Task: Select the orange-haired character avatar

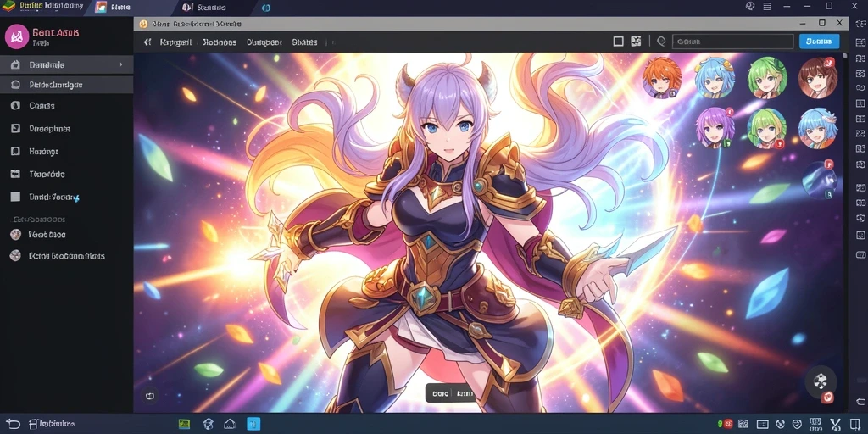Action: point(662,78)
